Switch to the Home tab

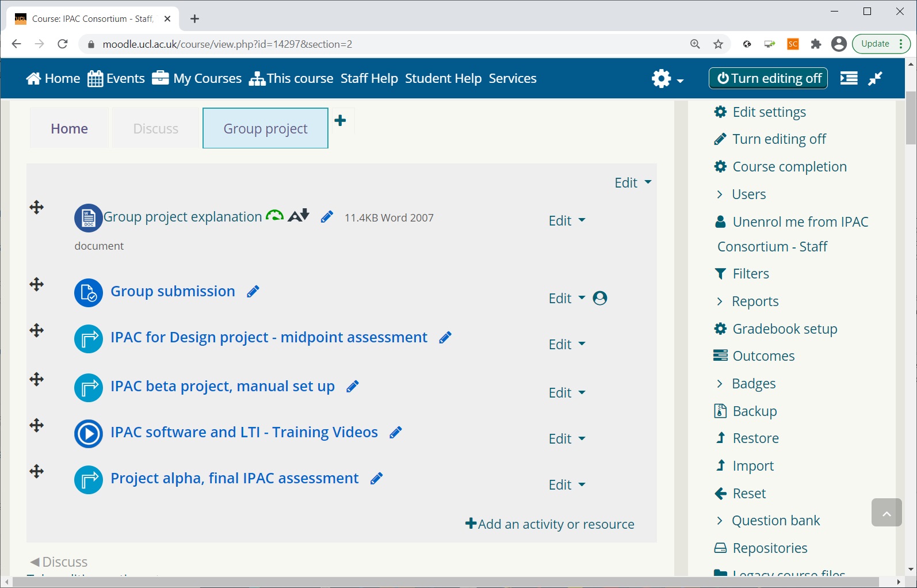pos(69,128)
